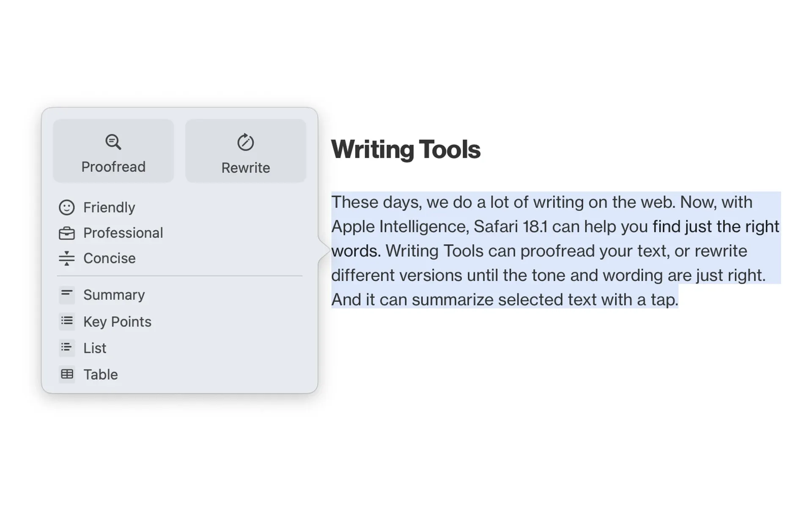Choose List to convert selected text
The width and height of the screenshot is (812, 508).
[95, 348]
